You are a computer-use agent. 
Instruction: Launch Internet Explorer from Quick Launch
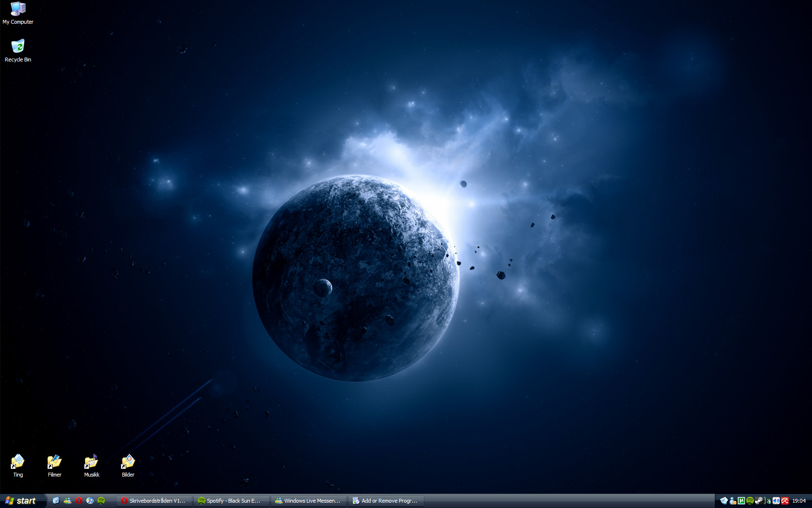pos(56,501)
